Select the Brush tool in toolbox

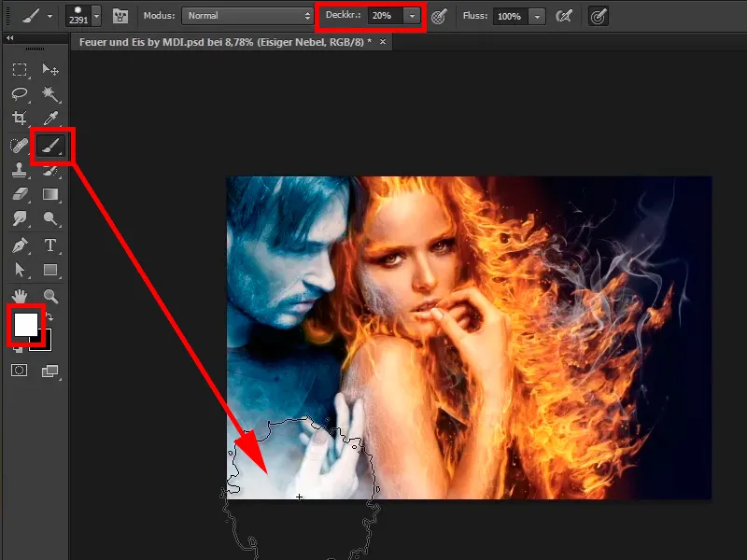(50, 146)
